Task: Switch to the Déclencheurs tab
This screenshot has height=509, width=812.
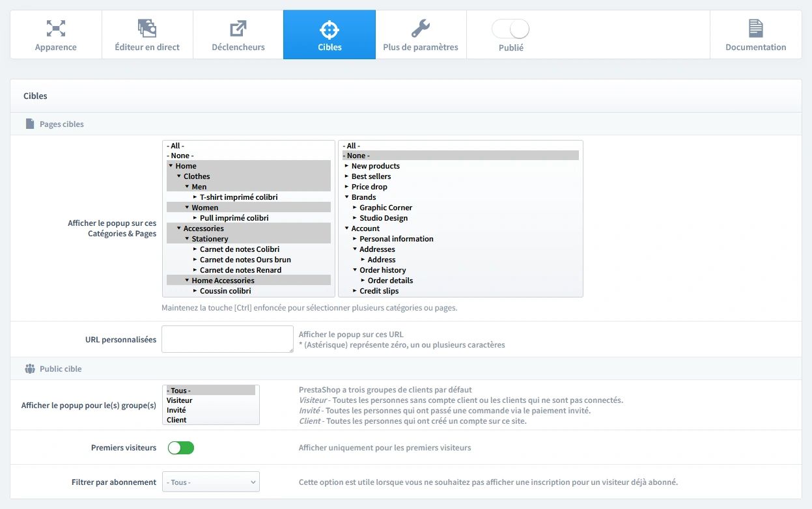Action: point(238,34)
